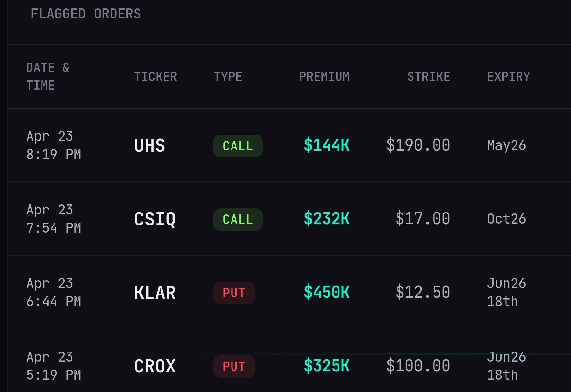Viewport: 571px width, 392px height.
Task: Click the Oct26 expiry for CSIQ
Action: tap(506, 219)
